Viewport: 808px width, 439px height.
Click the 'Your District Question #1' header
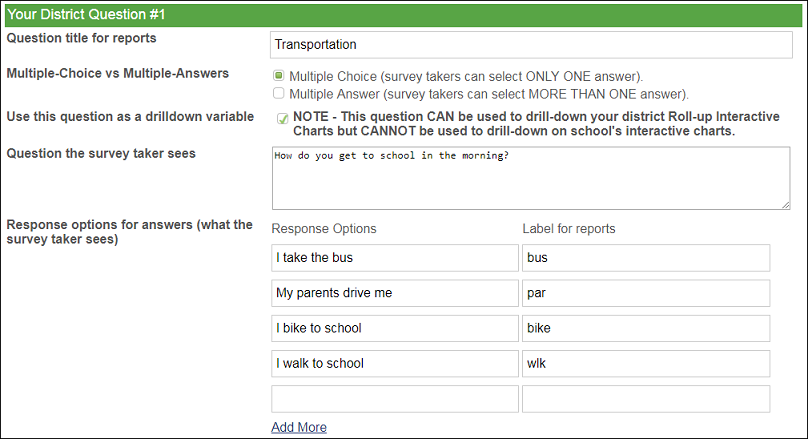pyautogui.click(x=403, y=14)
